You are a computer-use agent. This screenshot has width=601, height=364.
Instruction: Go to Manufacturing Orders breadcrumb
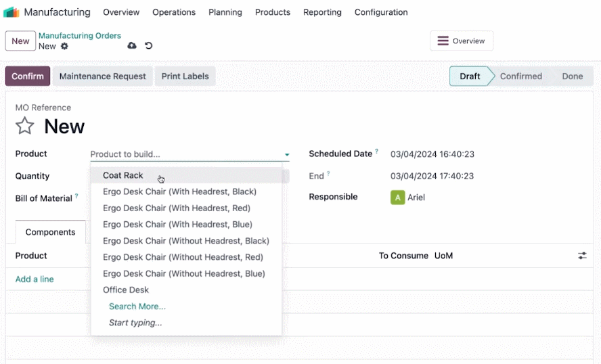click(x=80, y=36)
